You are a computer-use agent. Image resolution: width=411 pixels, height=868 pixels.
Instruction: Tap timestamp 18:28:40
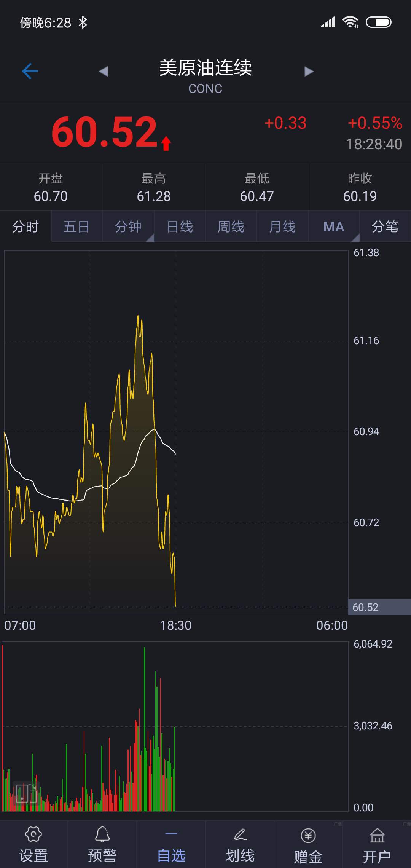click(x=374, y=144)
